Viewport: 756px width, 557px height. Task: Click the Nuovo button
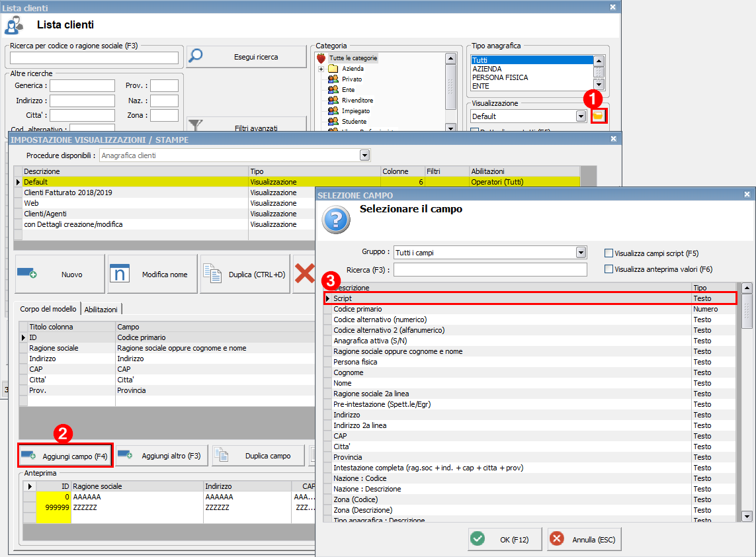click(60, 274)
